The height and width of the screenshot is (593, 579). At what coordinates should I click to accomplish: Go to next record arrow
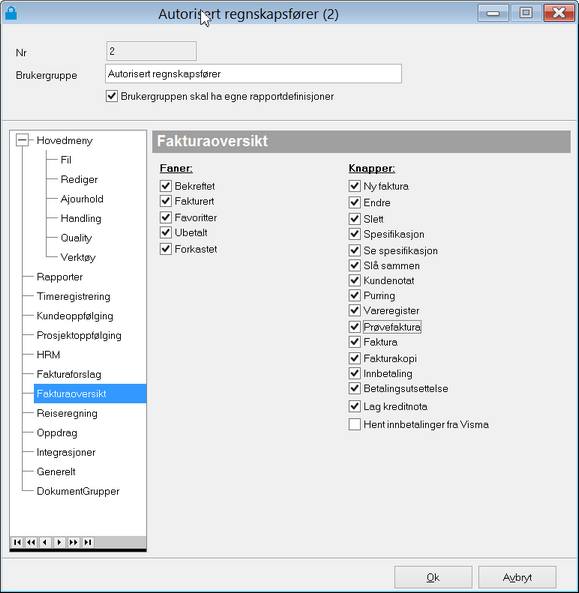(x=59, y=542)
